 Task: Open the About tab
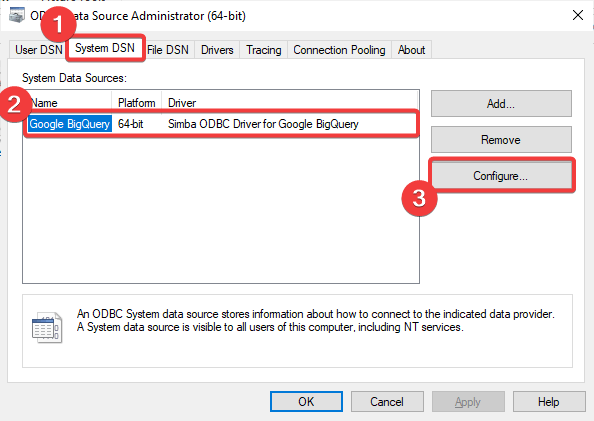pos(411,50)
